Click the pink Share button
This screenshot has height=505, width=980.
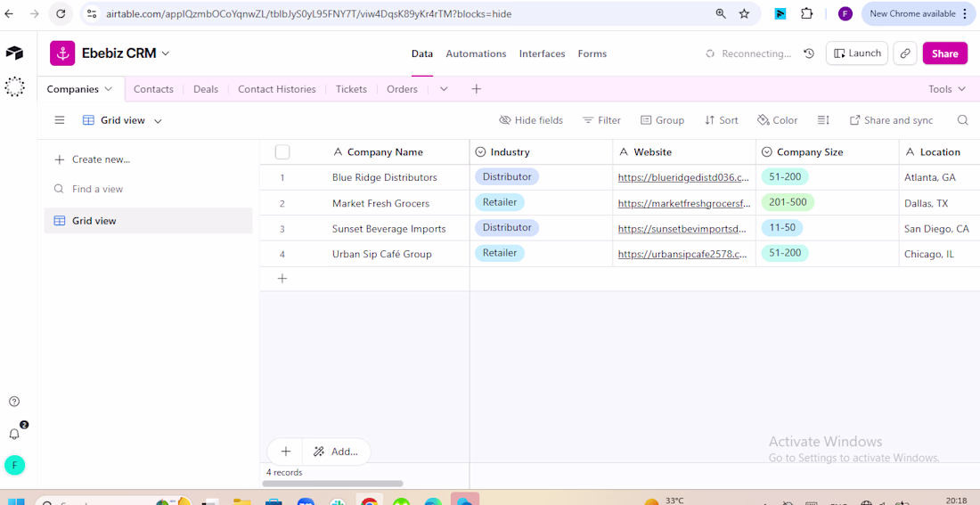[x=944, y=53]
